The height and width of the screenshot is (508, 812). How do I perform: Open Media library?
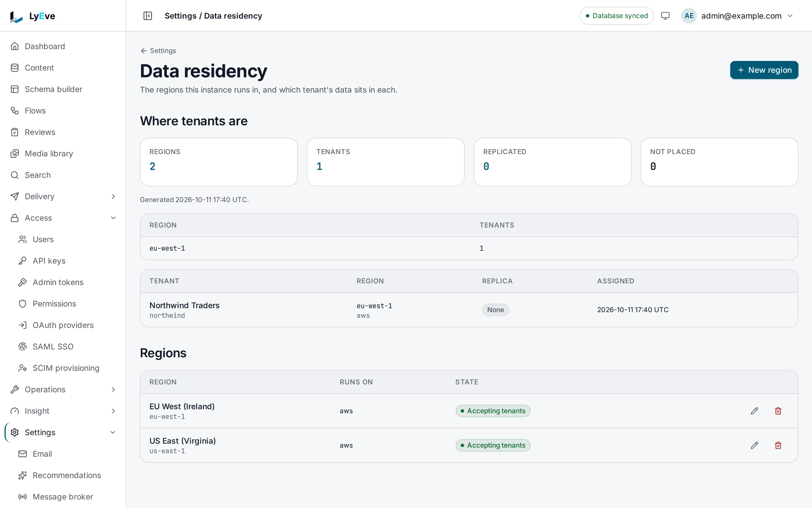tap(63, 154)
